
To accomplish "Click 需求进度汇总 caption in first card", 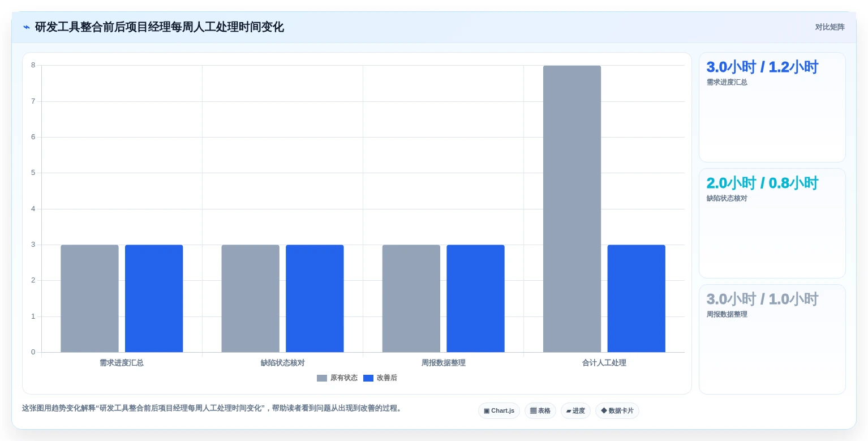I will click(x=727, y=83).
